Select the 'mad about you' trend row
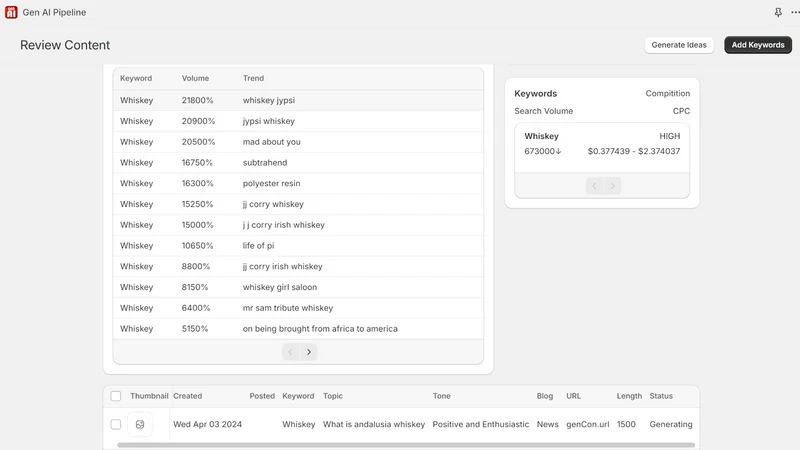The height and width of the screenshot is (450, 800). [x=298, y=142]
